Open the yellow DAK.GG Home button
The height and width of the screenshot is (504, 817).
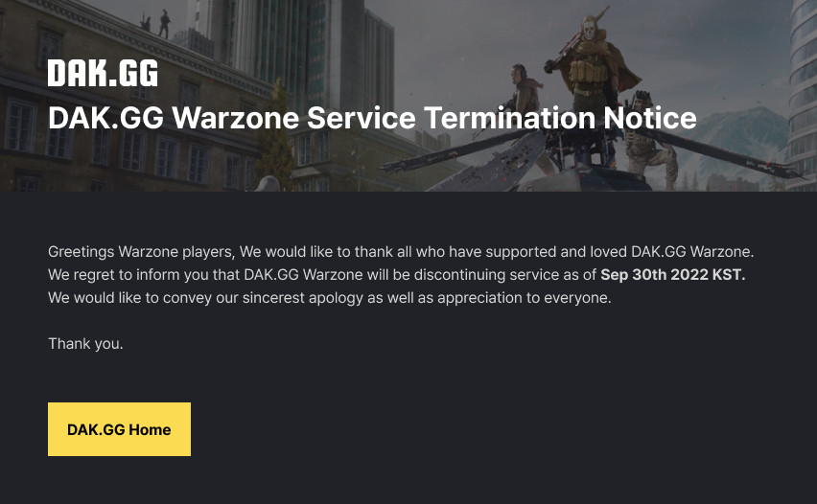[119, 429]
